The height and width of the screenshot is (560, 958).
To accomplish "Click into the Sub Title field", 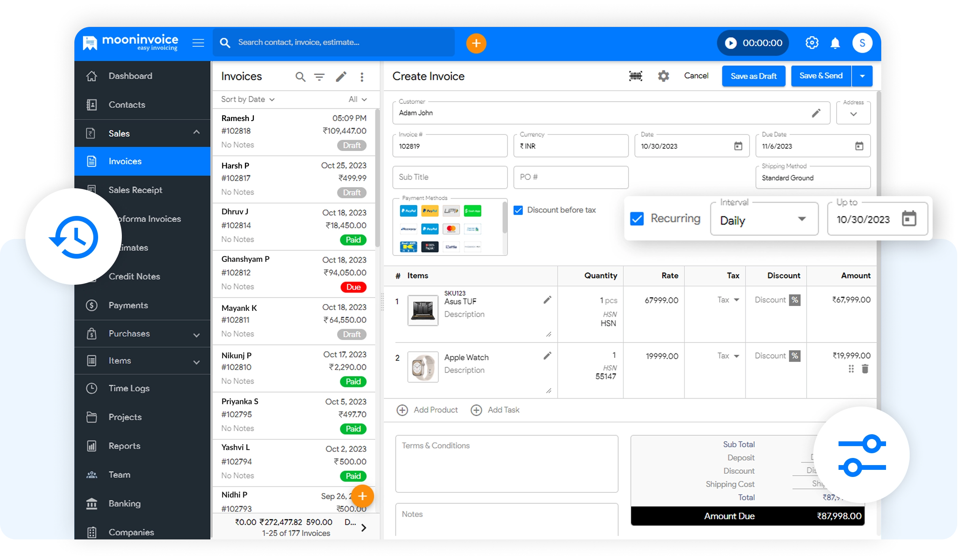I will click(450, 177).
